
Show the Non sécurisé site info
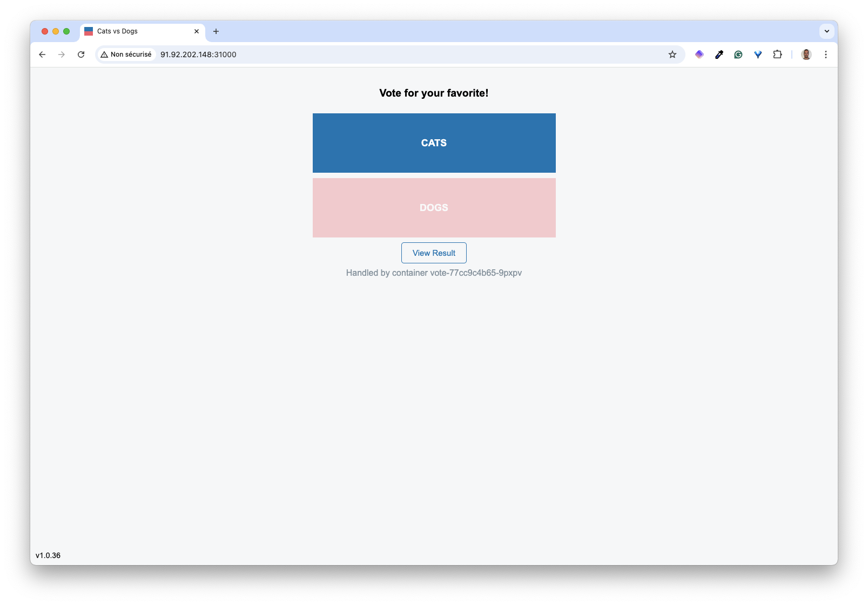pos(126,55)
